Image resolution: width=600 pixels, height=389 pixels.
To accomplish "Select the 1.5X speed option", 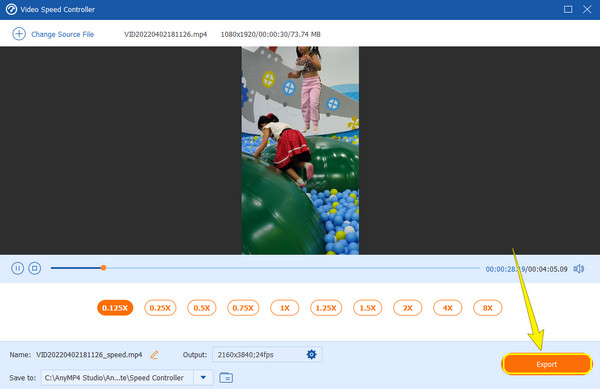I will point(368,308).
